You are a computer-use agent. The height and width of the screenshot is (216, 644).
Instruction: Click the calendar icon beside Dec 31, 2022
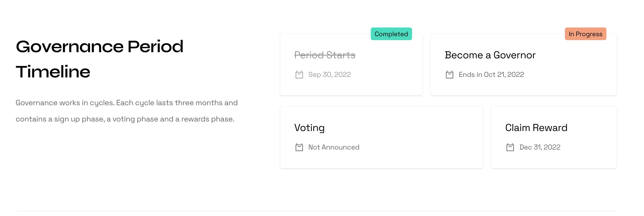pos(510,147)
